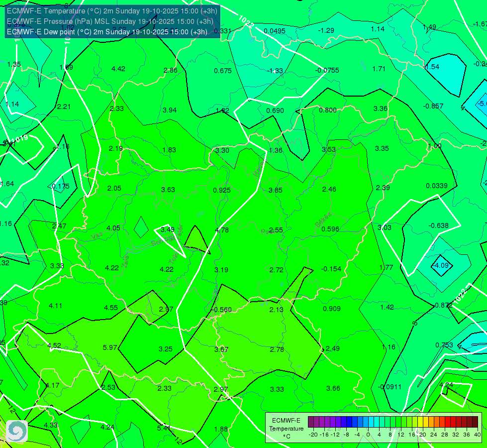Click the dew point value -1.29
Viewport: 487px width, 448px height.
coord(326,30)
